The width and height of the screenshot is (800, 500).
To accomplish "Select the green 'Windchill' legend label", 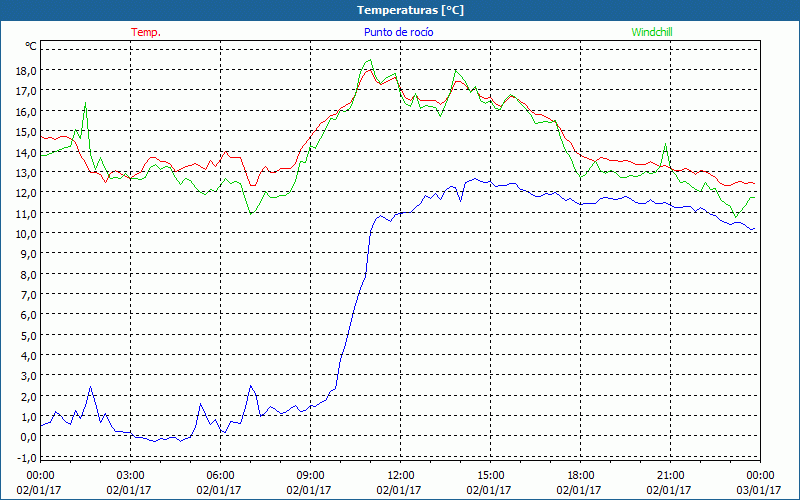I will click(x=652, y=32).
